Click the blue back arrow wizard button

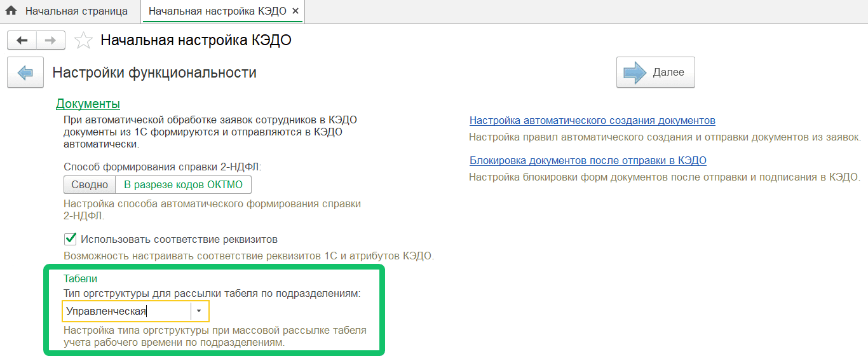click(25, 72)
